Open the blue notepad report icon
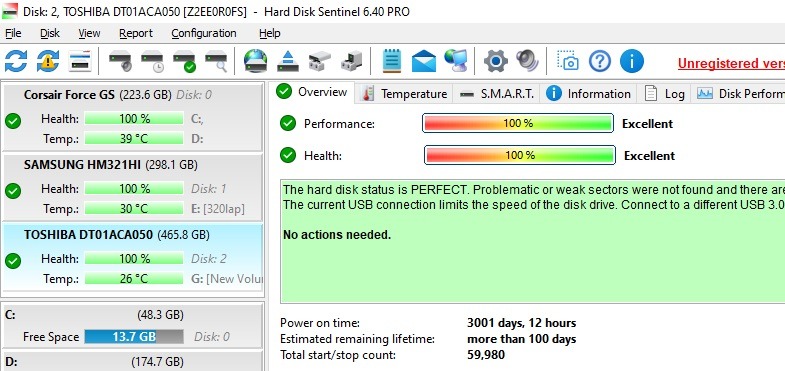Image resolution: width=785 pixels, height=371 pixels. (391, 61)
